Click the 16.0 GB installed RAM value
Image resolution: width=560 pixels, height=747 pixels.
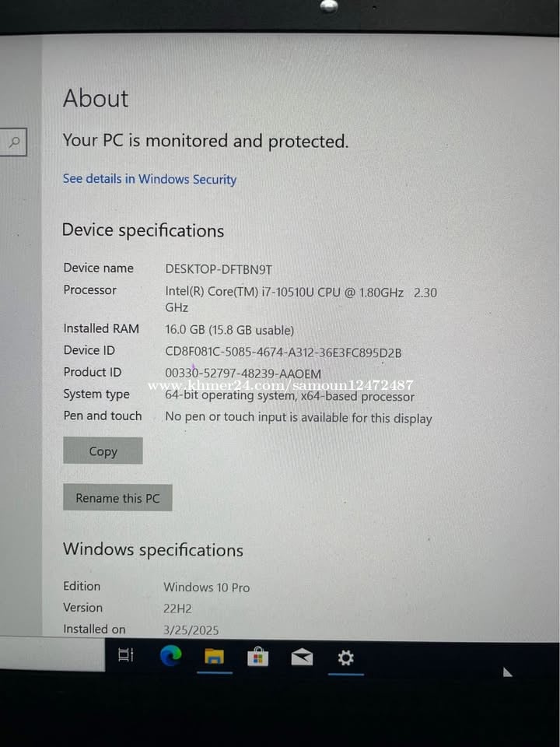point(229,330)
